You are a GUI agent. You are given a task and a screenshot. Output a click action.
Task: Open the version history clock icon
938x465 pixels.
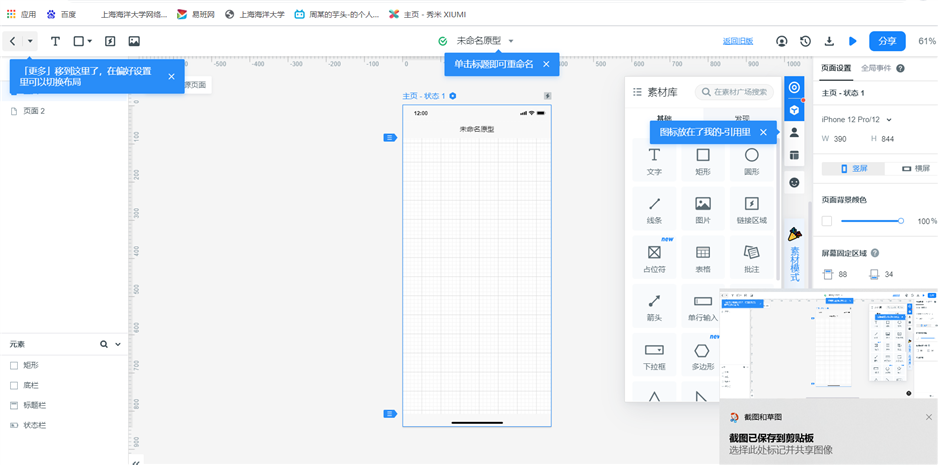pyautogui.click(x=805, y=41)
